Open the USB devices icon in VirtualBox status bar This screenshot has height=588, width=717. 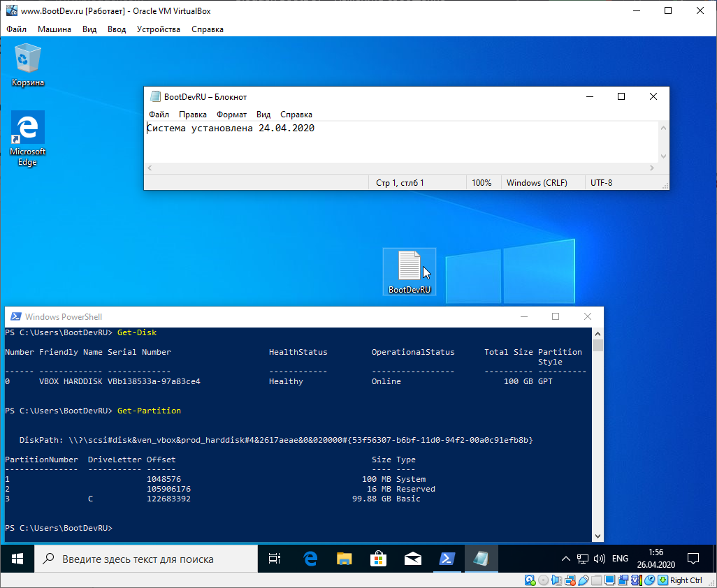582,580
